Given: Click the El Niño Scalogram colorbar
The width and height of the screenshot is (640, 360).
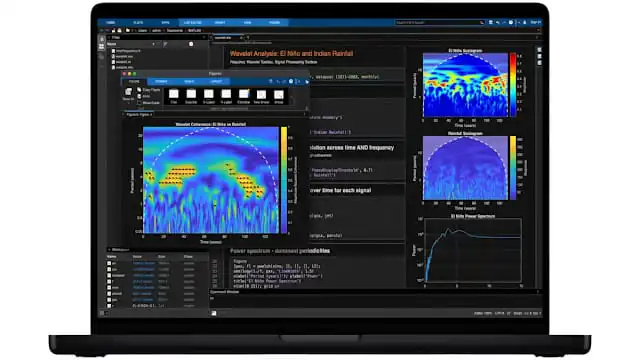Looking at the screenshot, I should tap(513, 85).
